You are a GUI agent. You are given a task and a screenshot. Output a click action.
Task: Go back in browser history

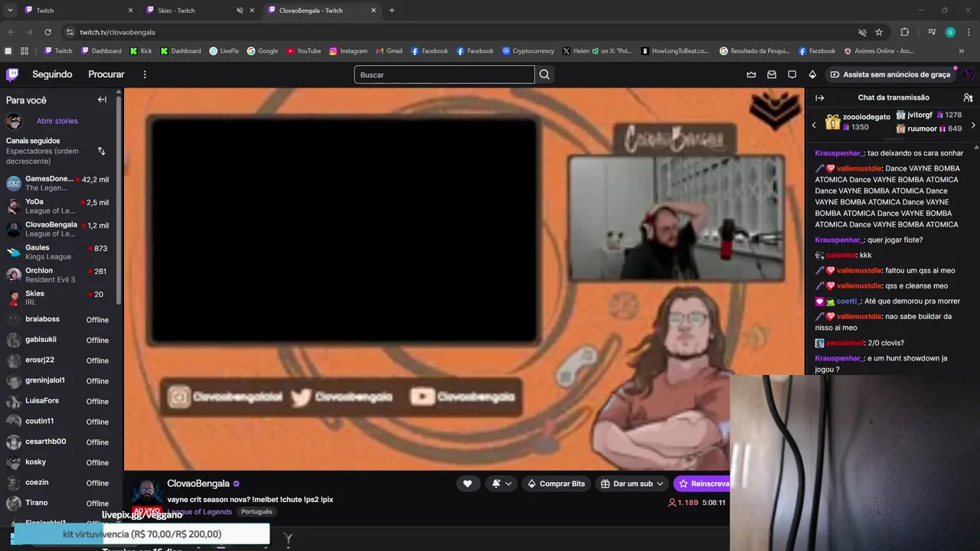pyautogui.click(x=11, y=32)
